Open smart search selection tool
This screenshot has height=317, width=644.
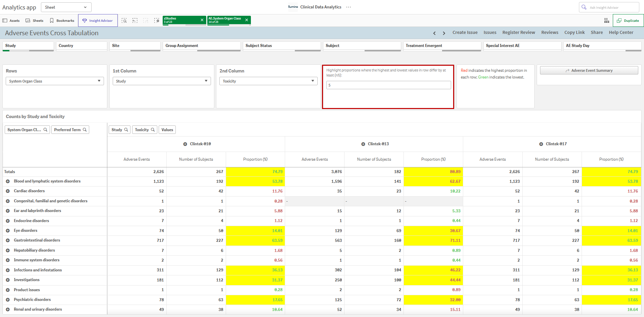click(x=124, y=20)
